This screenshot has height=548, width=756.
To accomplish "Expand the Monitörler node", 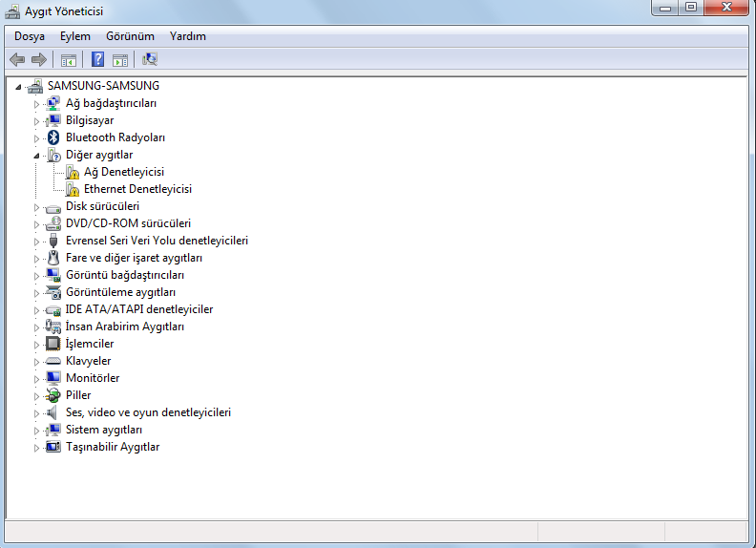I will pos(36,379).
